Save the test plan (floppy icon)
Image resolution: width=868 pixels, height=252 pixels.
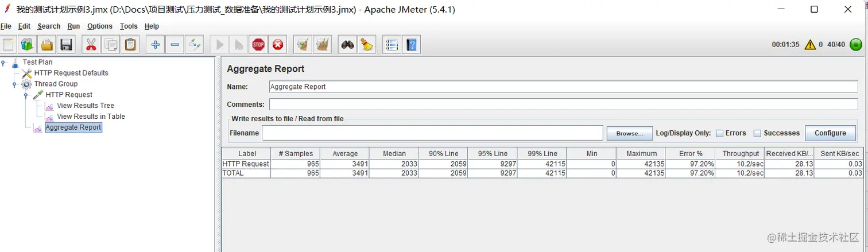click(x=66, y=44)
